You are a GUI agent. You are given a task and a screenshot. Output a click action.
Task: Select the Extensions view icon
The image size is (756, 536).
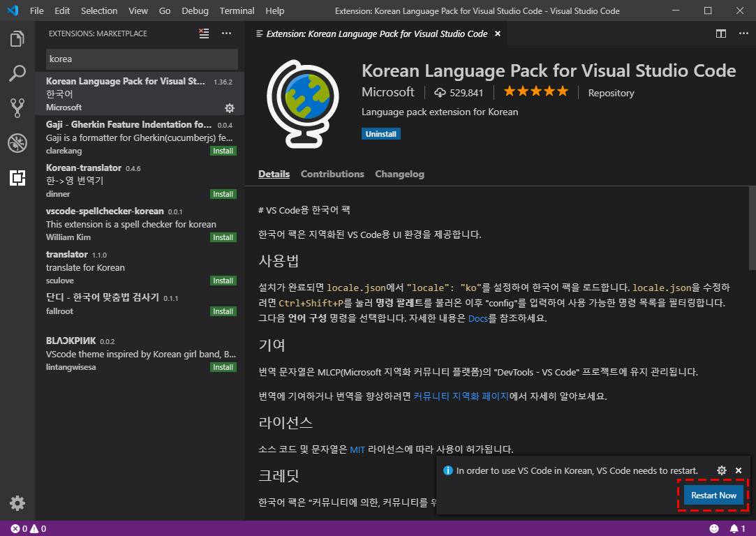coord(17,178)
